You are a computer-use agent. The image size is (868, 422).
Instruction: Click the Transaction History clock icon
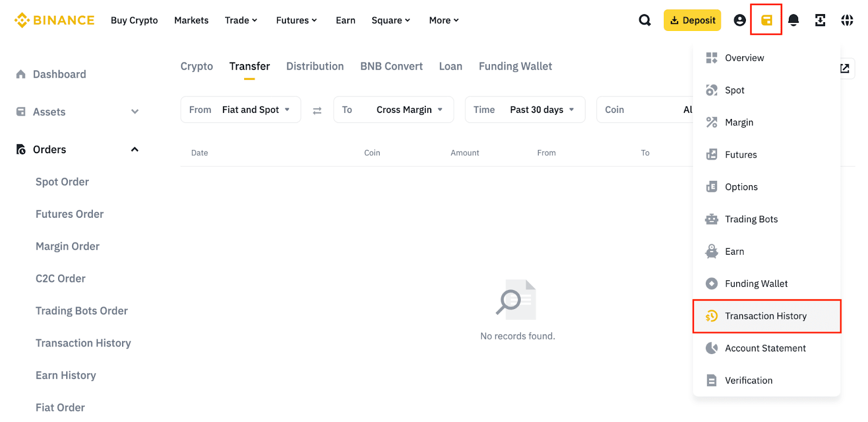pyautogui.click(x=711, y=316)
